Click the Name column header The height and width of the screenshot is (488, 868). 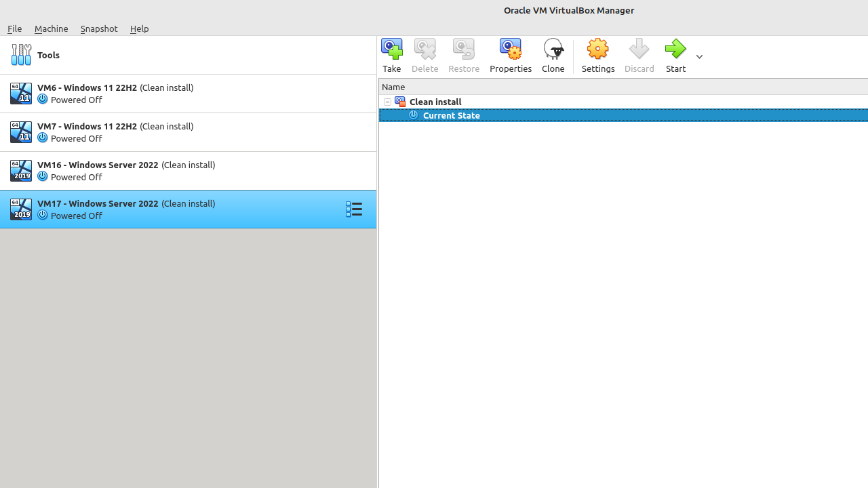click(x=623, y=87)
